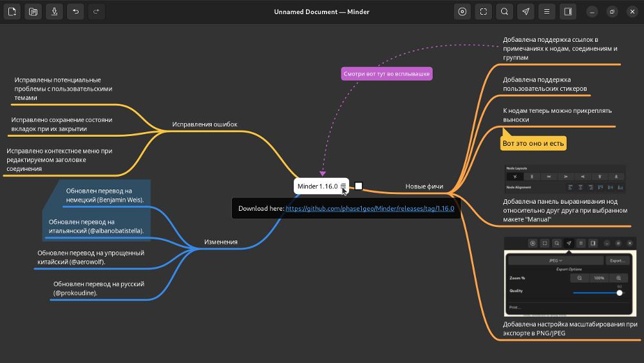This screenshot has width=644, height=363.
Task: Select node "Добавлена поддержка пользовательских стикеров"
Action: [545, 84]
